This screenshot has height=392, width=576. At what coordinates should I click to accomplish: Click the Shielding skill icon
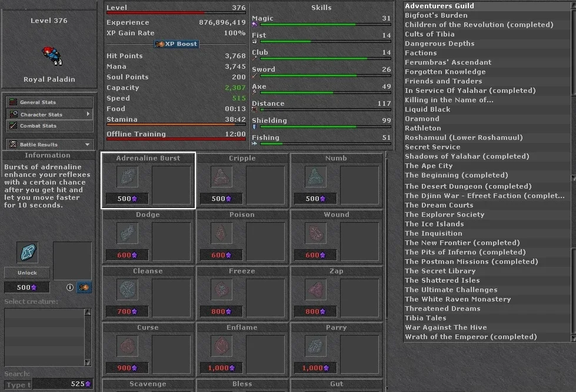coord(254,126)
